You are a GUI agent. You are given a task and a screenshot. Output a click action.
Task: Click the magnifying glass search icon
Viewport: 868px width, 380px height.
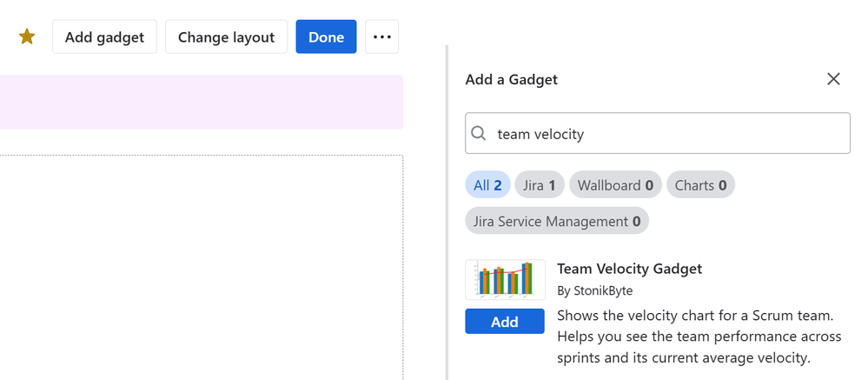tap(479, 134)
